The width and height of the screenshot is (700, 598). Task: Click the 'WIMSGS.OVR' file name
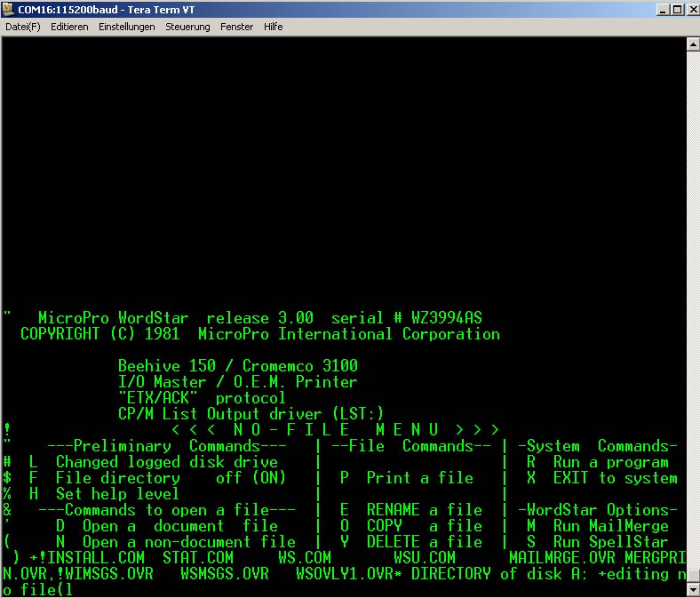[109, 574]
